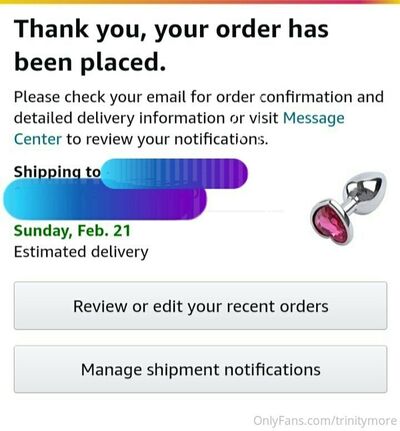This screenshot has width=400, height=431.
Task: Click the thin divider line beside the address
Action: 245,211
